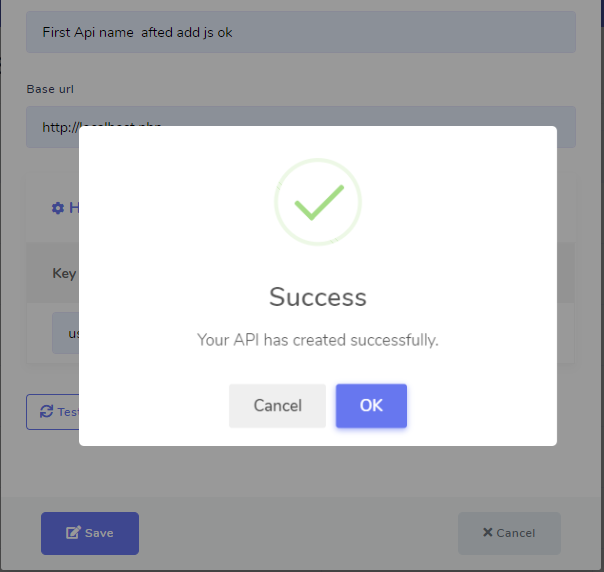The image size is (604, 572).
Task: Click the OK button in Success dialog
Action: pyautogui.click(x=371, y=405)
